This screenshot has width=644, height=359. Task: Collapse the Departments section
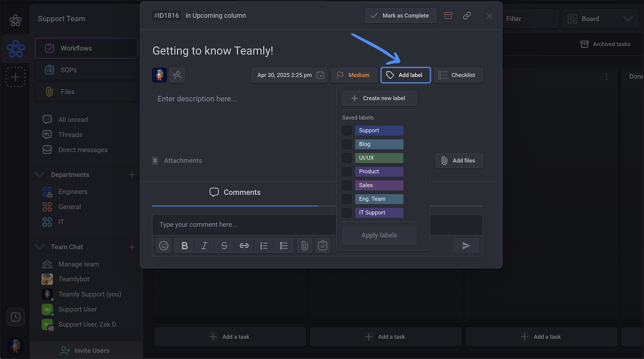click(40, 175)
